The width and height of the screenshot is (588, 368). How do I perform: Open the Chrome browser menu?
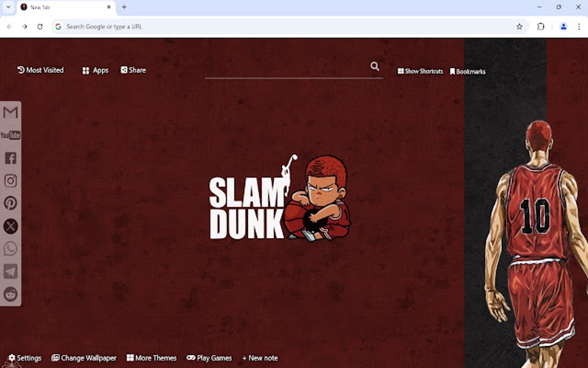coord(579,27)
